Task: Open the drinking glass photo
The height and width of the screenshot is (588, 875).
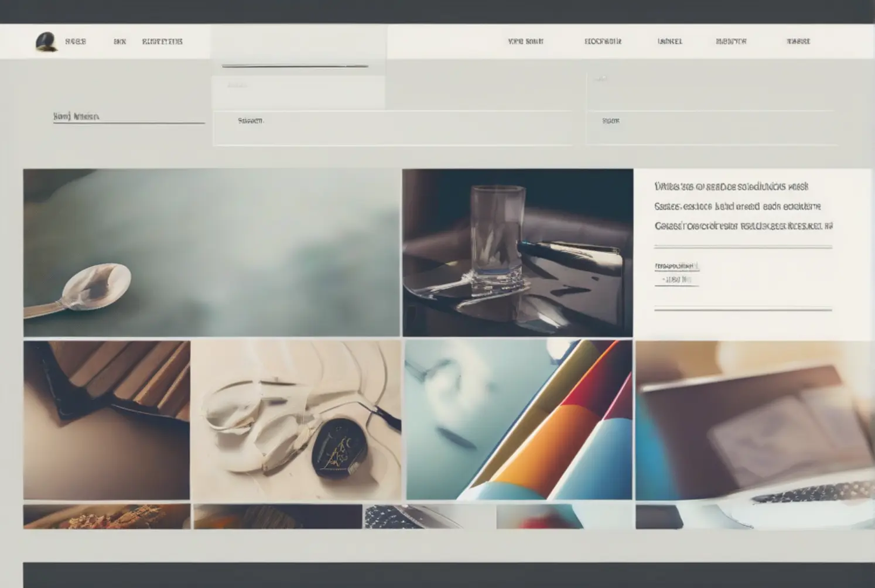Action: (x=517, y=253)
